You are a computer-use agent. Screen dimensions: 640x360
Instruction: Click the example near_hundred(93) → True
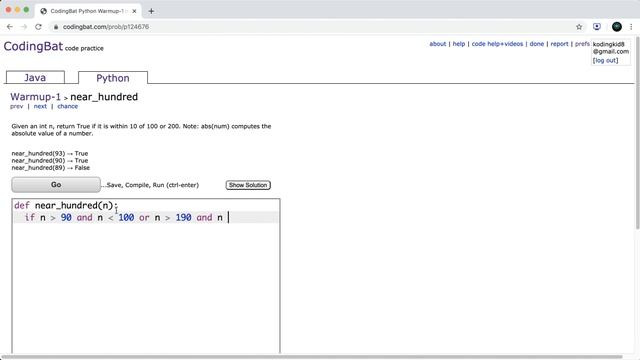50,153
